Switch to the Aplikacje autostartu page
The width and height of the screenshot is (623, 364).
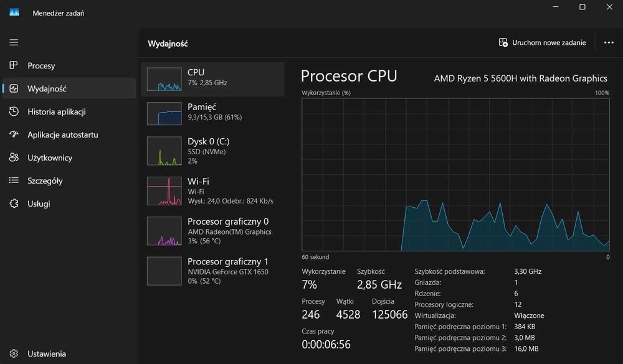tap(63, 134)
